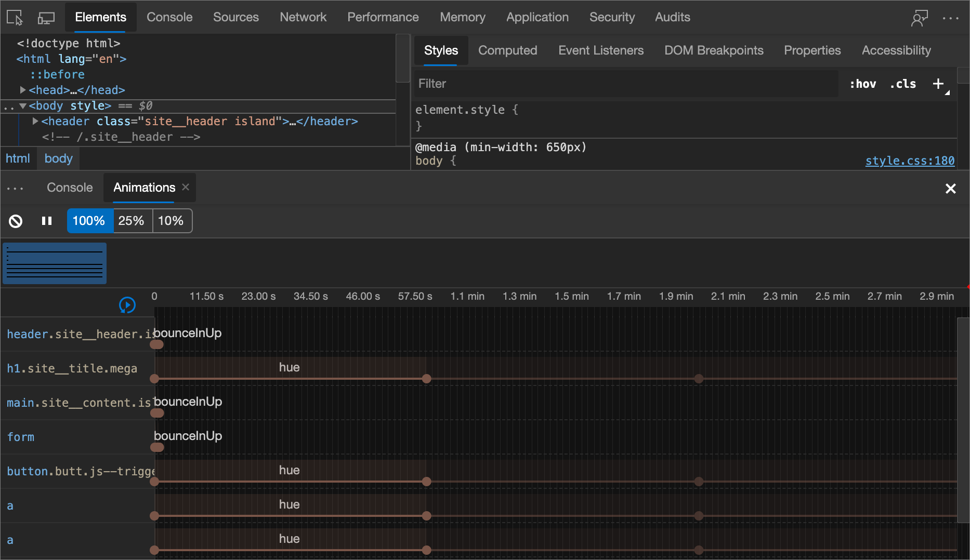Toggle the device toolbar icon
The width and height of the screenshot is (970, 560).
(x=46, y=17)
